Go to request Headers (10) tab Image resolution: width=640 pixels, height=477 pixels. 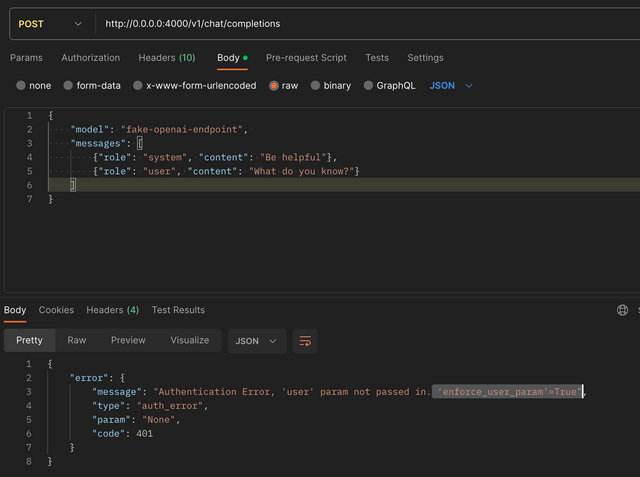pos(166,58)
